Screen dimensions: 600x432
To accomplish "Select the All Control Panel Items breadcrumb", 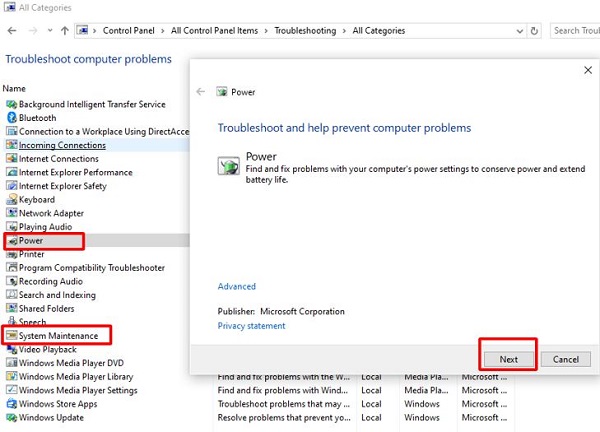I will [x=214, y=31].
